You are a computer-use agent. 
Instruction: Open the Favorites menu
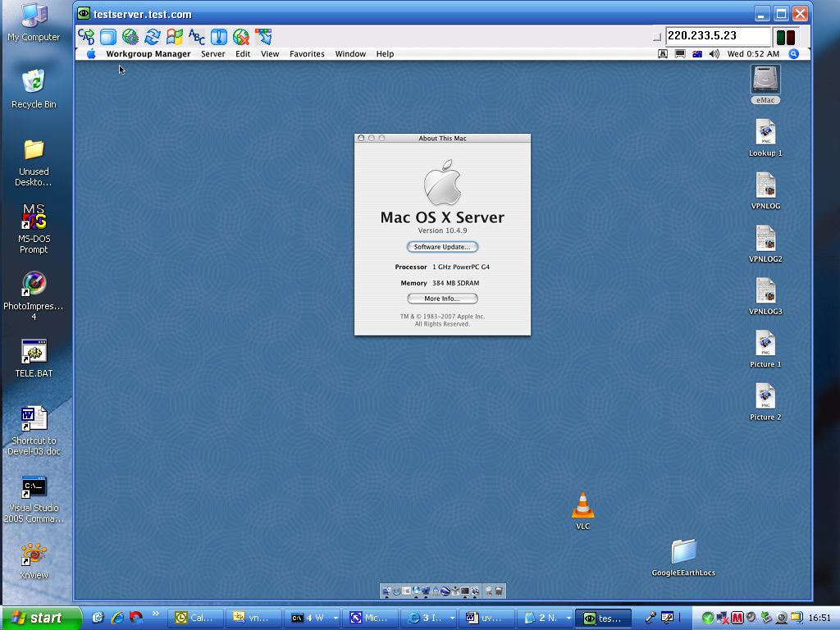pyautogui.click(x=307, y=54)
